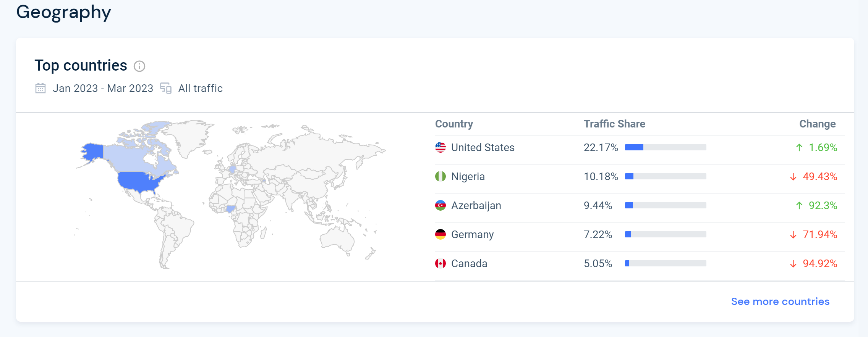Click the 5.05% traffic share value
Viewport: 868px width, 337px height.
(x=598, y=263)
